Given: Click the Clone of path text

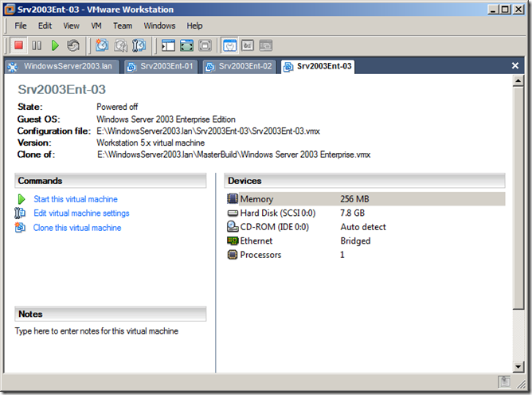Looking at the screenshot, I should (234, 154).
